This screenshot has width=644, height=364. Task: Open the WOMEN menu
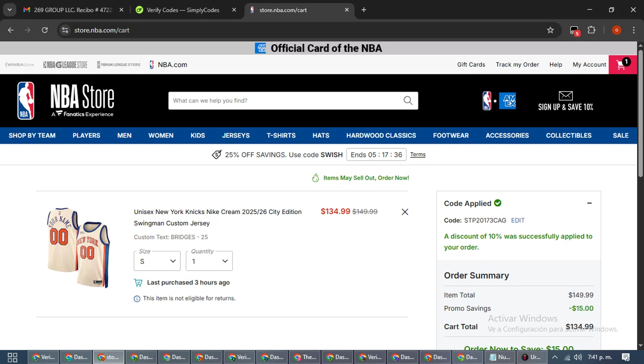pyautogui.click(x=161, y=135)
